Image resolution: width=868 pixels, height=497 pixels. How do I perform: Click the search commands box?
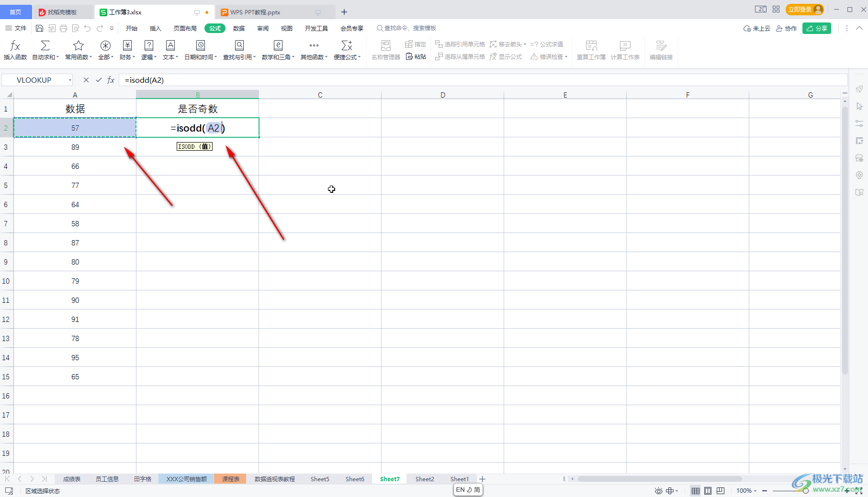click(407, 28)
